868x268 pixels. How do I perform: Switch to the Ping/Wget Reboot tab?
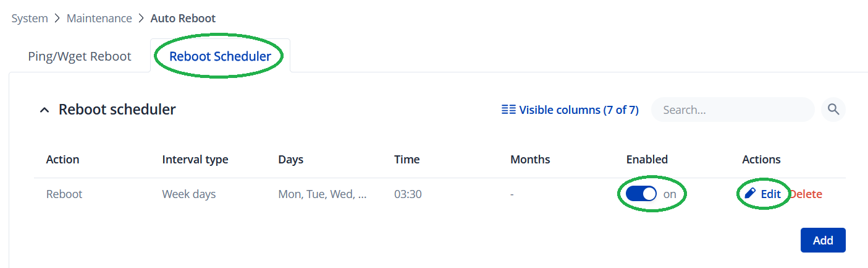coord(80,56)
